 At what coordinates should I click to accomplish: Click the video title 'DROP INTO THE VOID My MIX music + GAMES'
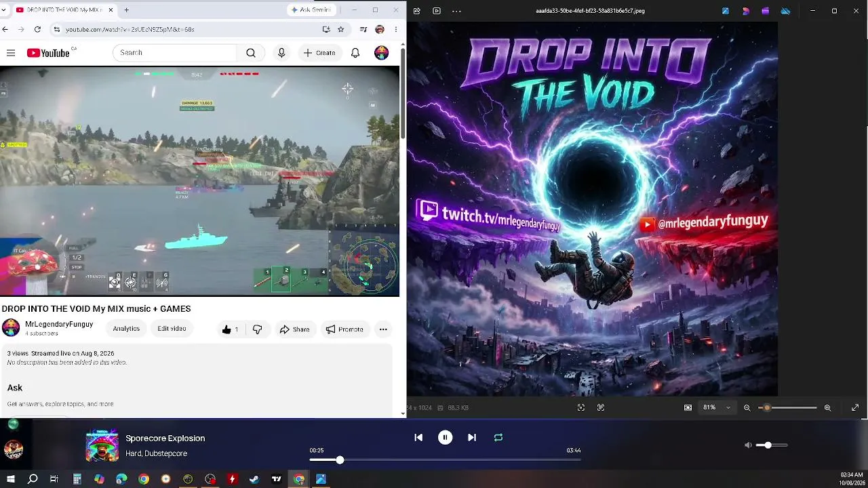pyautogui.click(x=96, y=309)
